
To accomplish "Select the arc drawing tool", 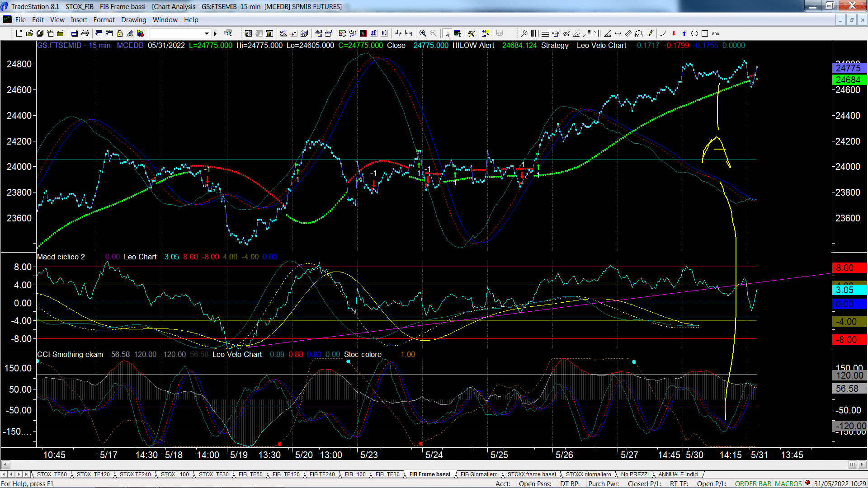I will click(639, 33).
